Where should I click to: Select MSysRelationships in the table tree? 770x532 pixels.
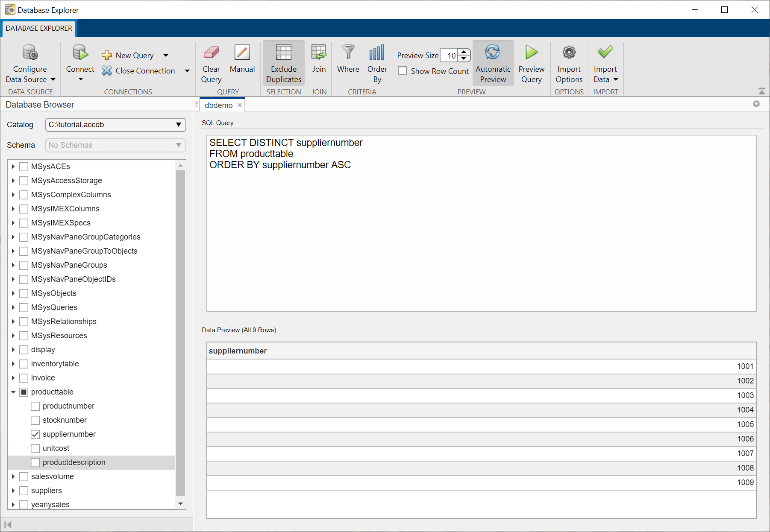(x=64, y=322)
